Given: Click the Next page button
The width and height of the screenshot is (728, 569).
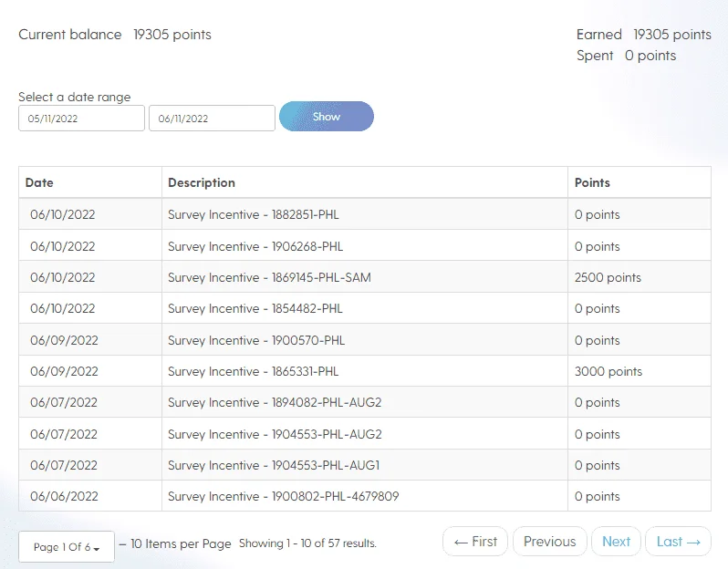Looking at the screenshot, I should click(616, 541).
